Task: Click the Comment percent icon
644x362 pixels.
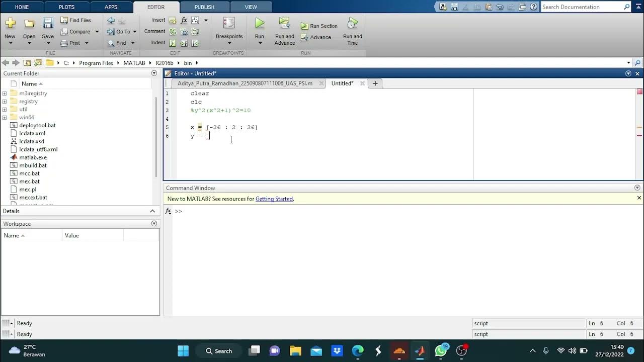Action: pyautogui.click(x=173, y=32)
